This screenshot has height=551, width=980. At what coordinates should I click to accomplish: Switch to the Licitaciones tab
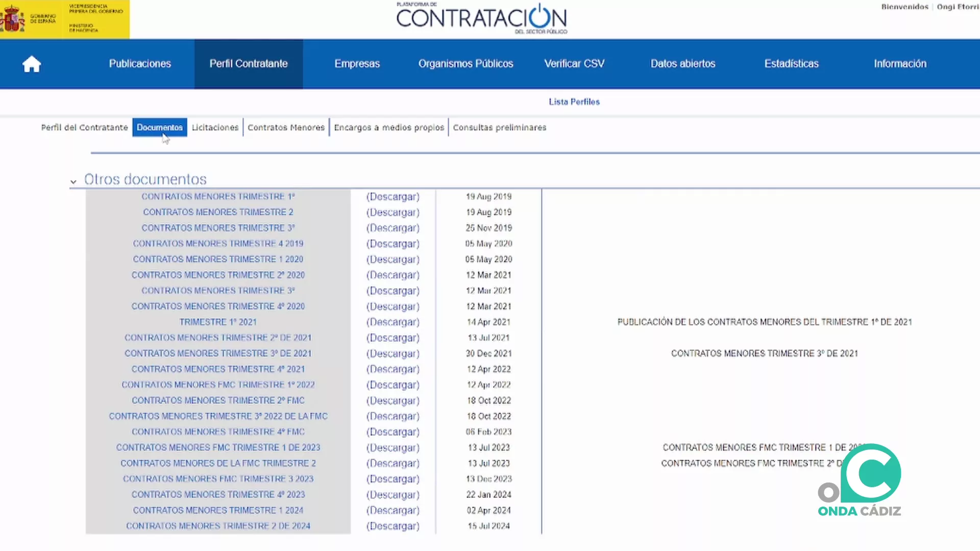click(x=215, y=128)
